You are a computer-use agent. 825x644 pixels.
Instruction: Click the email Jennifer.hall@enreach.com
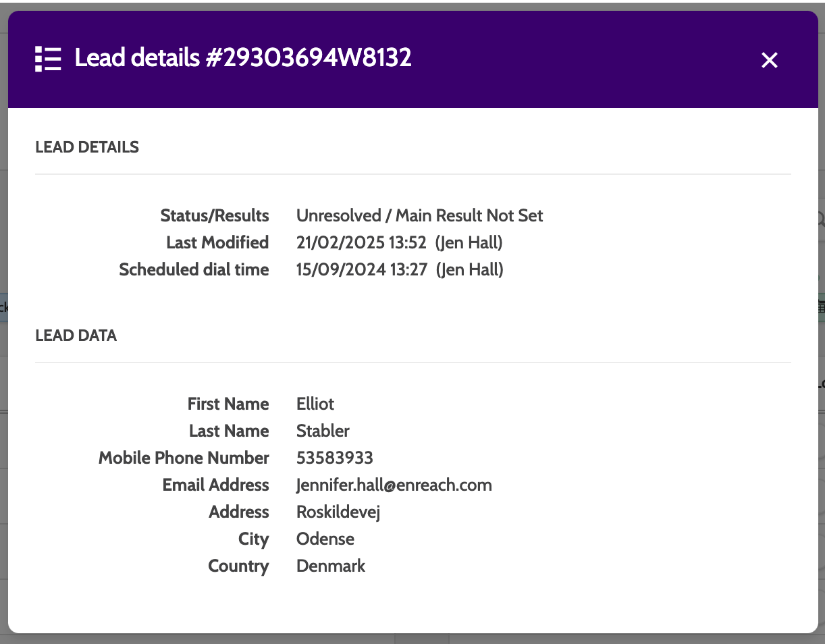[x=394, y=485]
